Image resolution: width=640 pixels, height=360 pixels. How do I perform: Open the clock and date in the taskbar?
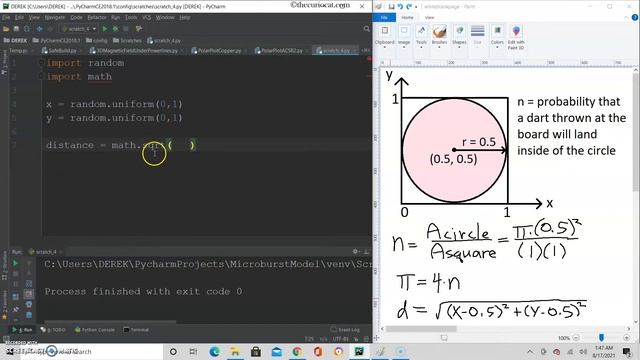pos(604,351)
